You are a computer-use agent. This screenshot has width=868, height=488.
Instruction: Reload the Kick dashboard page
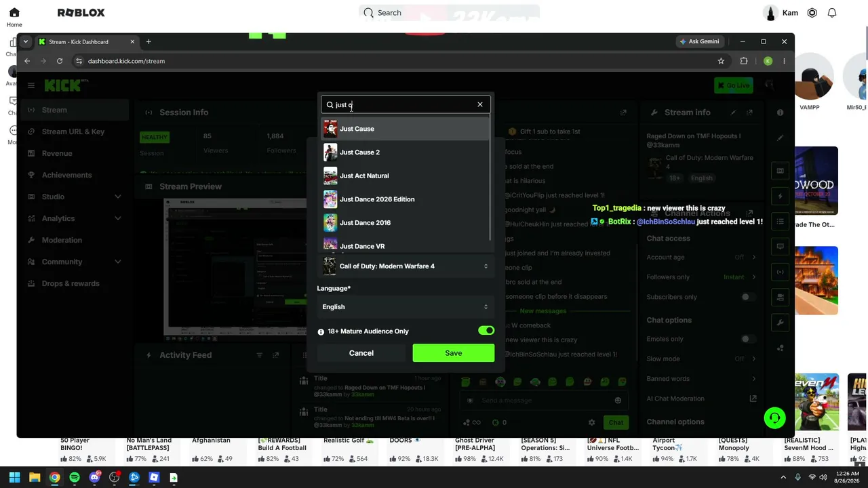(x=60, y=61)
